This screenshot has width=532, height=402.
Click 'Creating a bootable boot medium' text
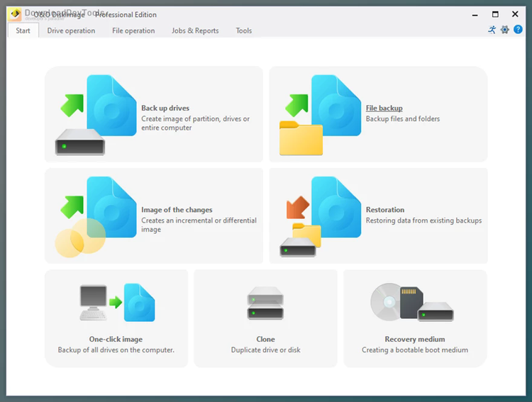(415, 350)
